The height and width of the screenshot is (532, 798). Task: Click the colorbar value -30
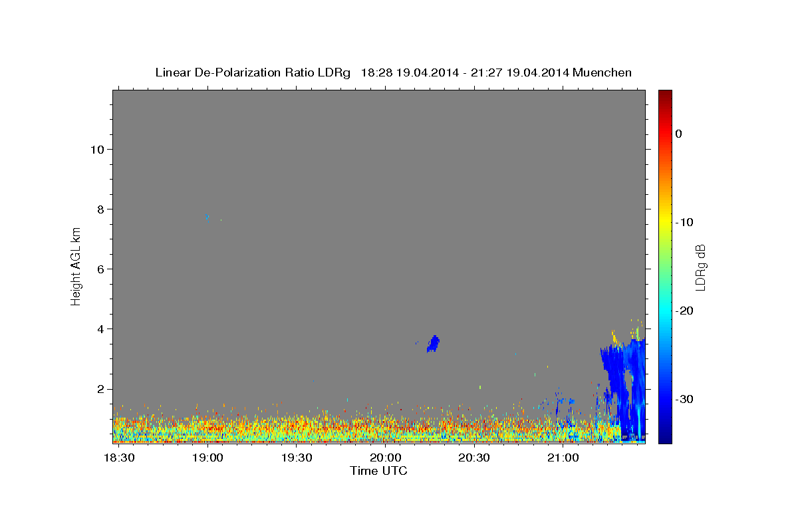click(684, 399)
